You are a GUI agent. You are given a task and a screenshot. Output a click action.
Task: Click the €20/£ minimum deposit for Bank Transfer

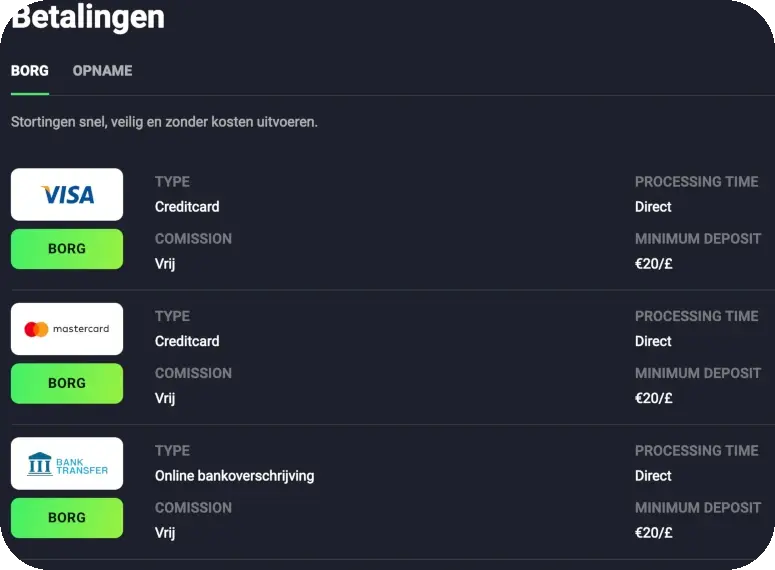(654, 533)
